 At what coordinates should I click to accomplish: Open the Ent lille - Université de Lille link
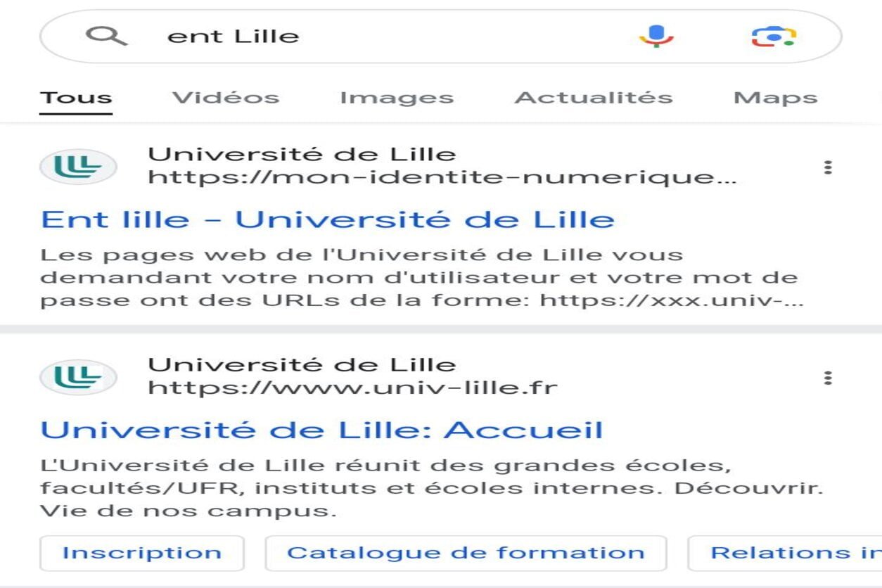coord(327,219)
